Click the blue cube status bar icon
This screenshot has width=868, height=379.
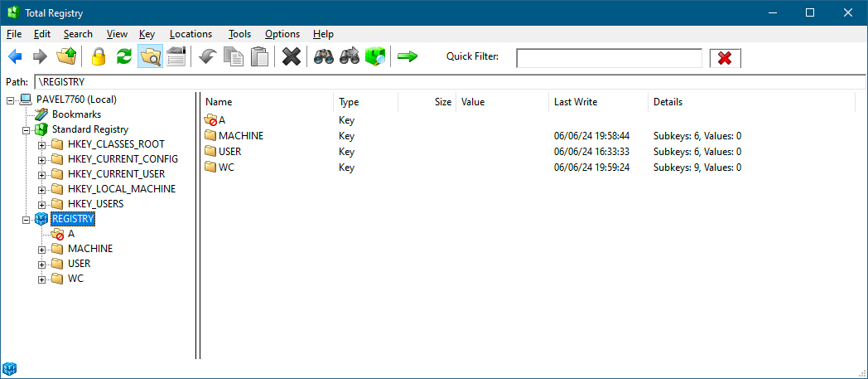click(x=10, y=368)
